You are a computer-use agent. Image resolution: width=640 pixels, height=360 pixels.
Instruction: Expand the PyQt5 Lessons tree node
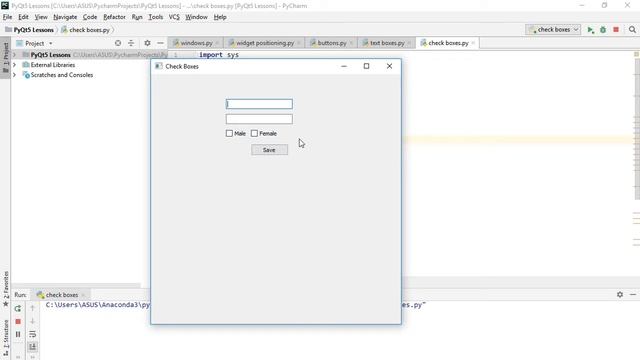pos(14,55)
